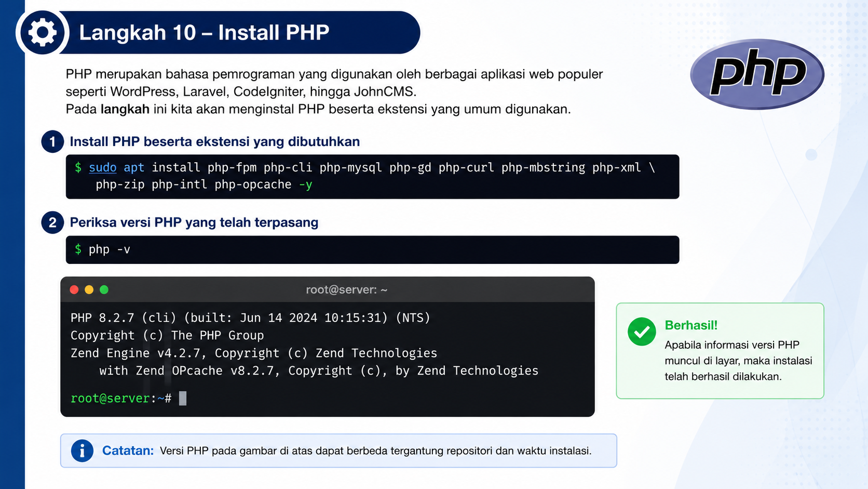Image resolution: width=868 pixels, height=489 pixels.
Task: Click the green $ prompt before "sudo"
Action: [78, 167]
